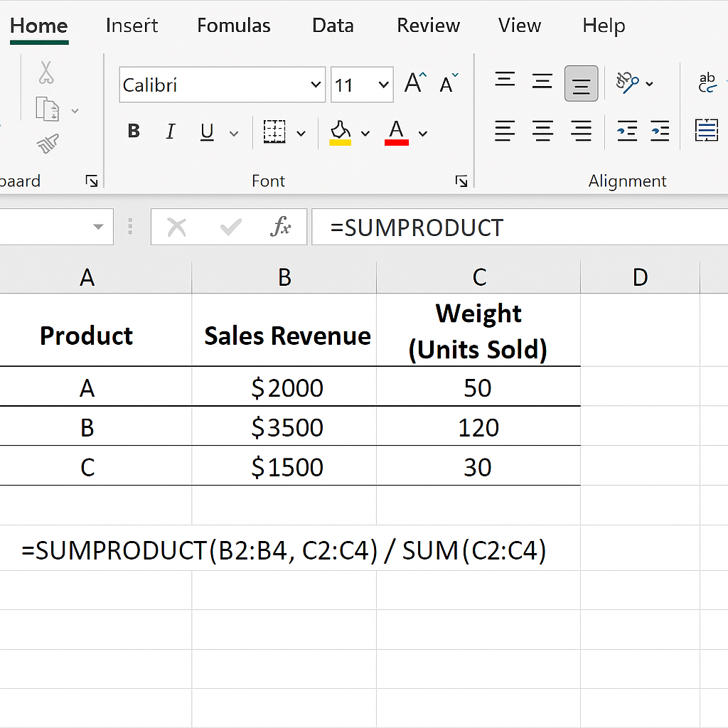This screenshot has height=728, width=728.
Task: Click the Cut scissors icon
Action: (46, 73)
